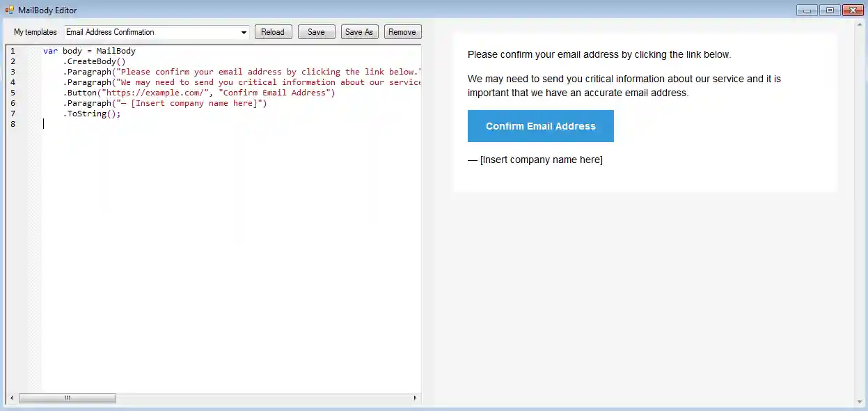The width and height of the screenshot is (868, 411).
Task: Click line number 1 in the editor gutter
Action: pos(13,51)
